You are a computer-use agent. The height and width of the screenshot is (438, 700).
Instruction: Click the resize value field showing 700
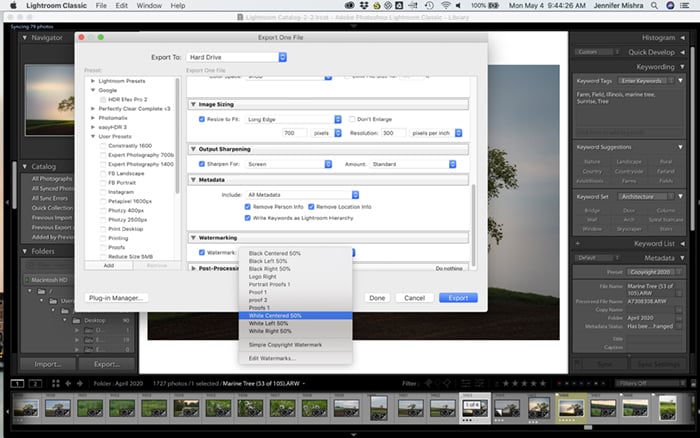tap(295, 133)
